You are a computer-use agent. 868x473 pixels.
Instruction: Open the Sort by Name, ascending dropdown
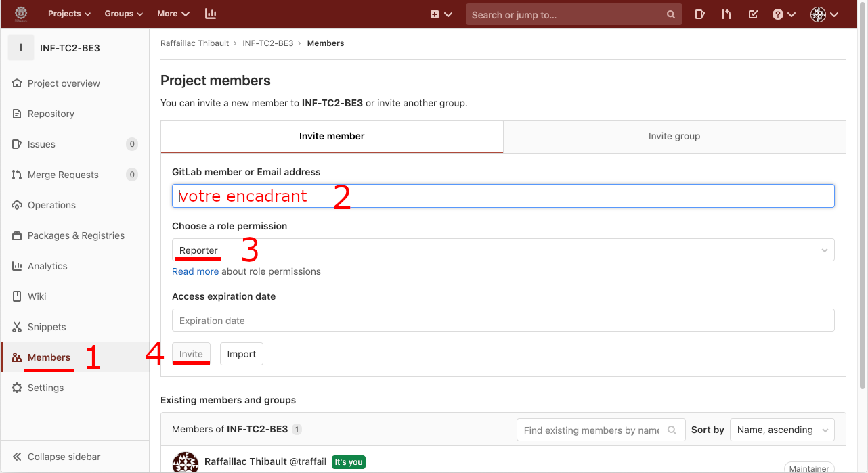[782, 430]
